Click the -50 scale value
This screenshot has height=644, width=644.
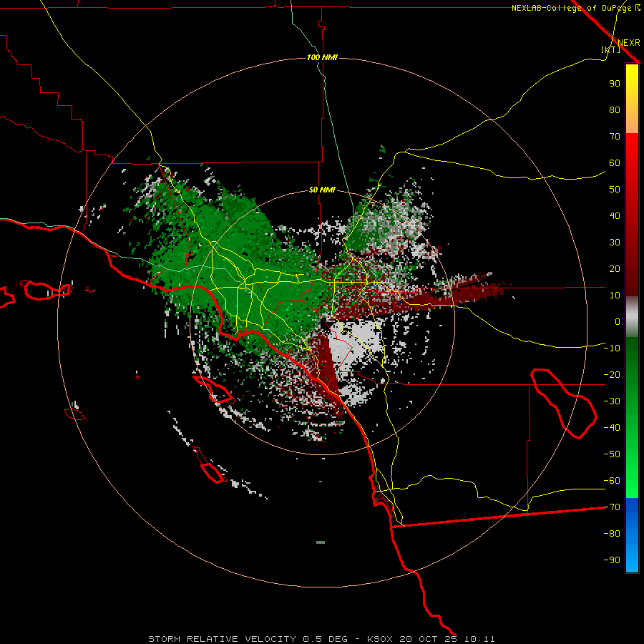(612, 454)
